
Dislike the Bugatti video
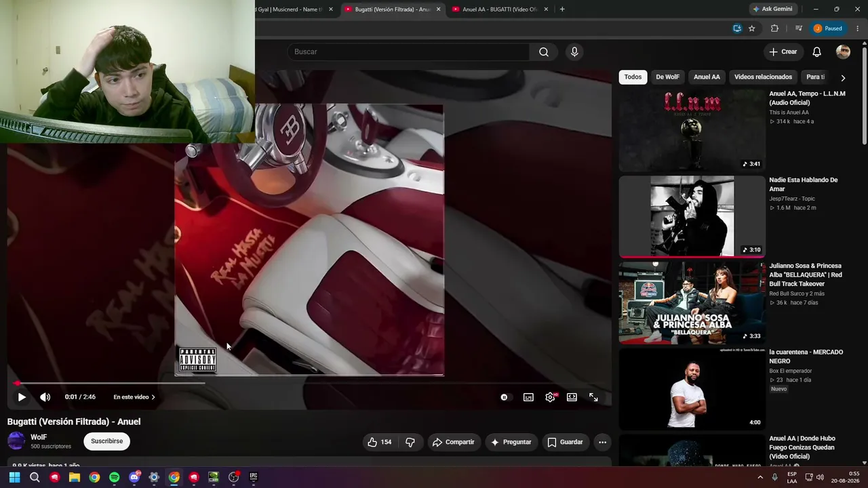coord(410,442)
